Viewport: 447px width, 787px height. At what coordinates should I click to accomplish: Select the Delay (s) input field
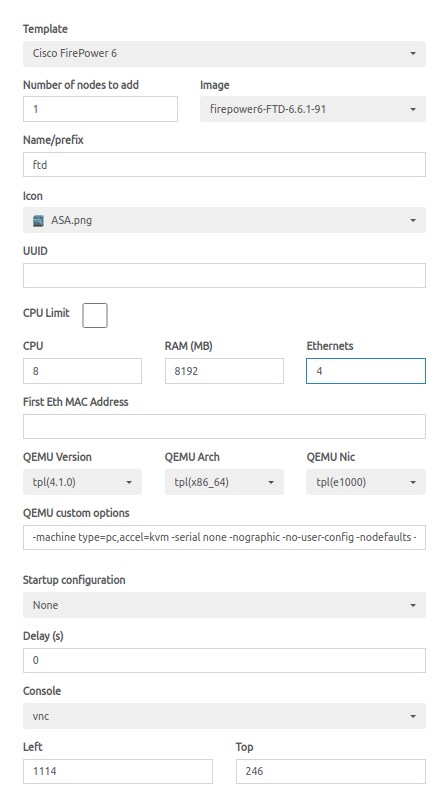point(224,661)
